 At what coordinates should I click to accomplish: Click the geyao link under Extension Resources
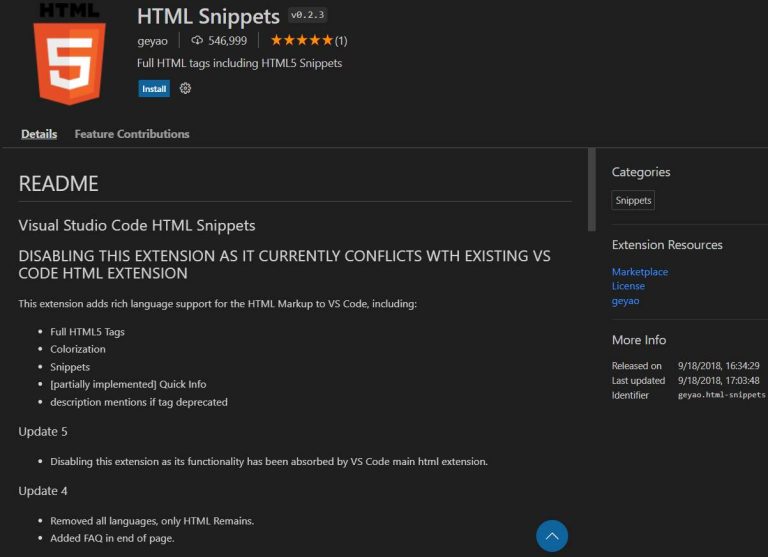pos(625,301)
